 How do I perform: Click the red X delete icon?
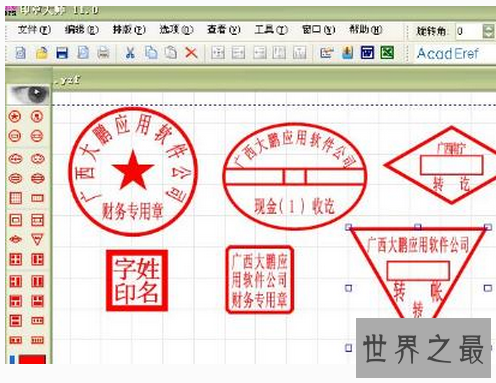tap(191, 53)
